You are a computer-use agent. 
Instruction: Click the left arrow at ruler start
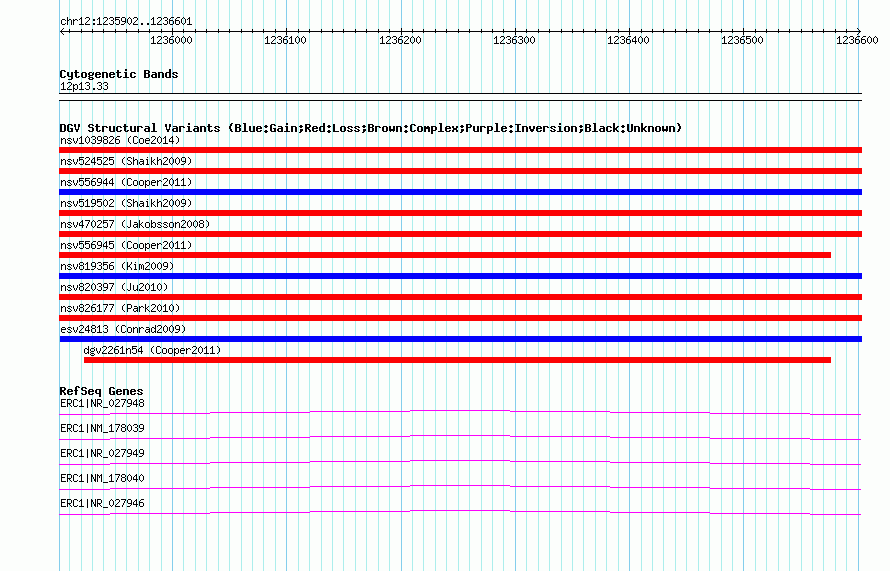62,31
